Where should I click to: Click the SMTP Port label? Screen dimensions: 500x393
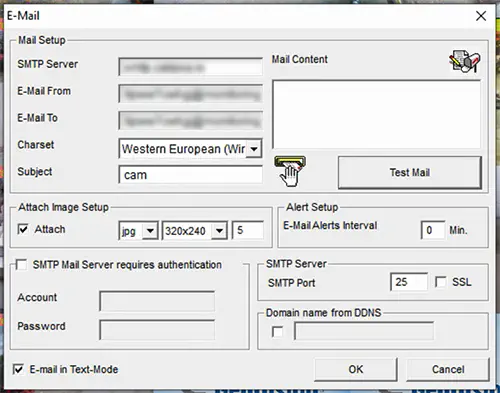pos(291,283)
